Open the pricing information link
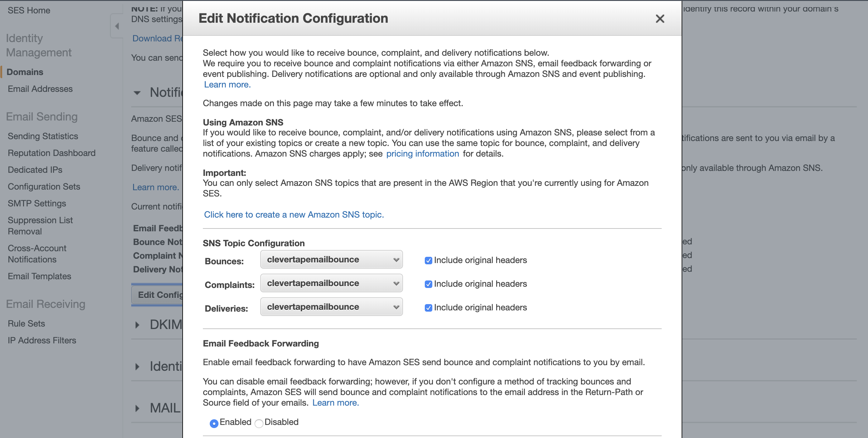The image size is (868, 438). [422, 153]
